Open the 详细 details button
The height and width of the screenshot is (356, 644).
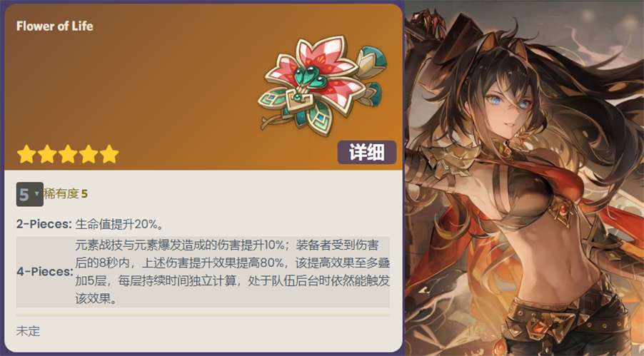point(367,153)
